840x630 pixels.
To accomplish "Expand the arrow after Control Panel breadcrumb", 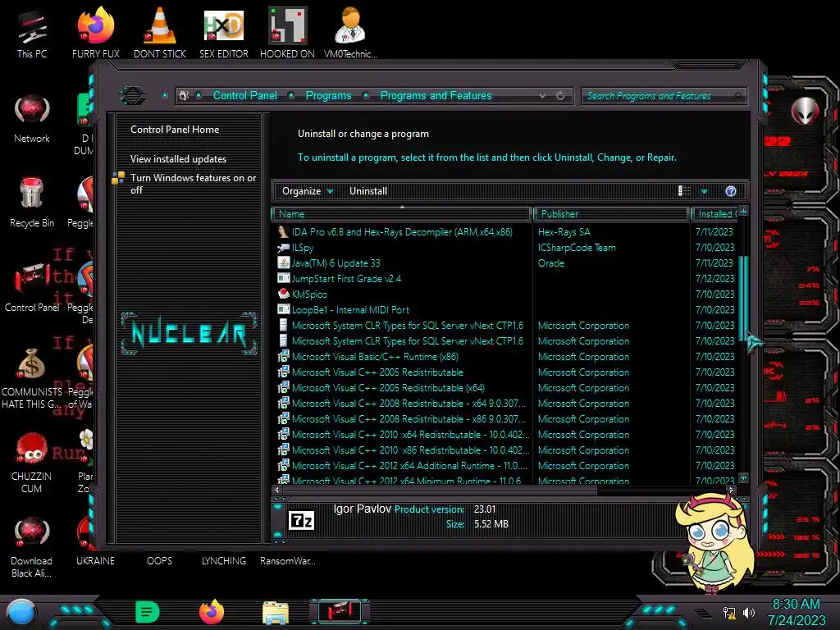I will [291, 95].
